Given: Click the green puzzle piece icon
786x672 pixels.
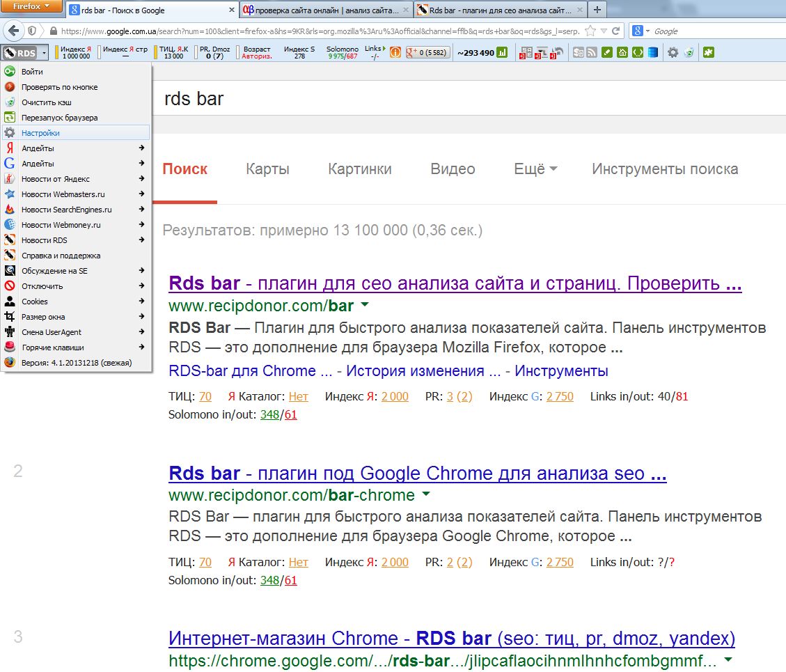Looking at the screenshot, I should pyautogui.click(x=709, y=52).
